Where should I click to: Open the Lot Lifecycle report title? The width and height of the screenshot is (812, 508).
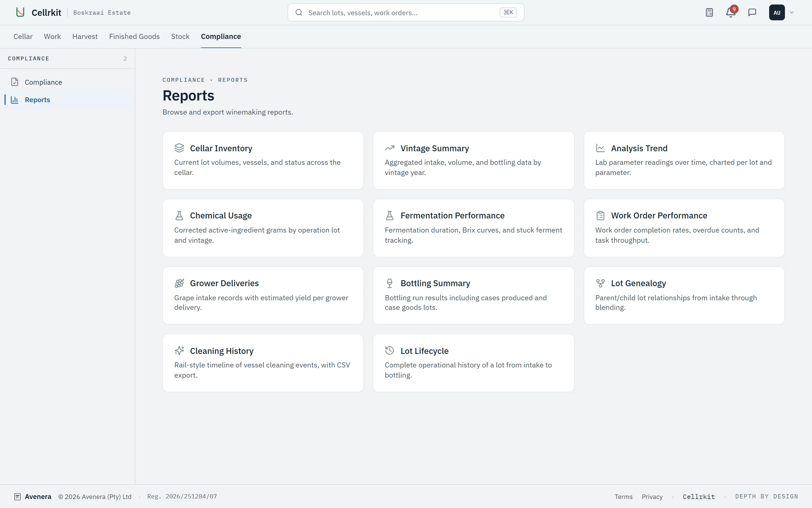(x=424, y=351)
